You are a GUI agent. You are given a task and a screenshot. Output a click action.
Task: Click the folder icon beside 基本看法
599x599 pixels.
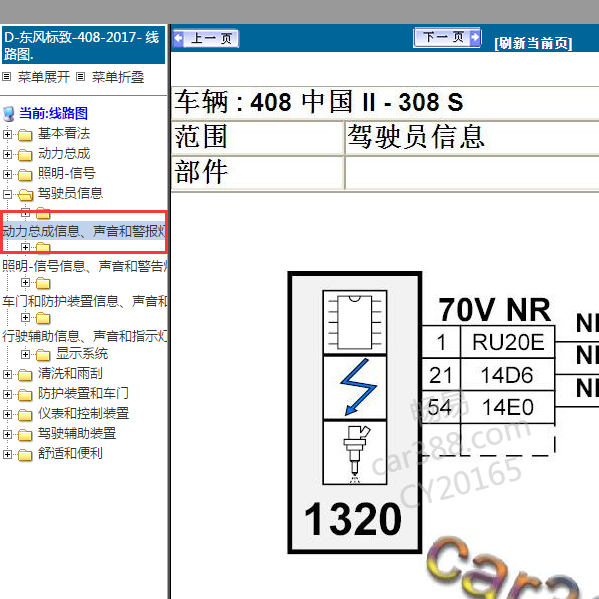25,134
